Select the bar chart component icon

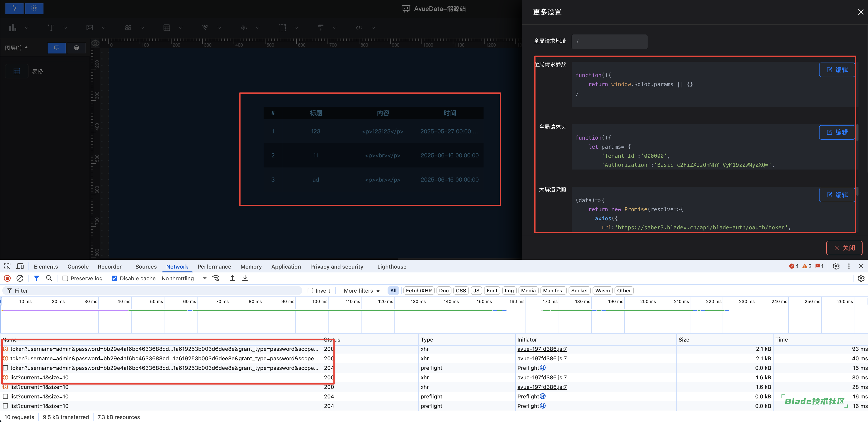pyautogui.click(x=13, y=28)
